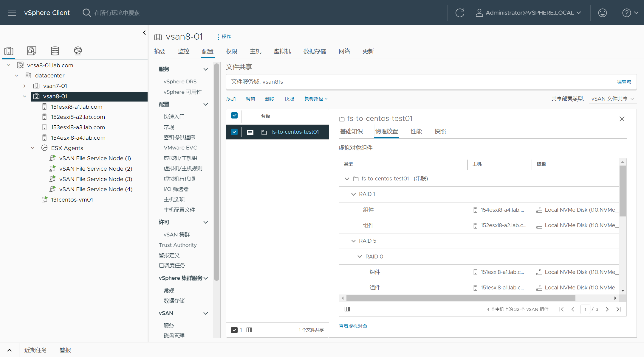Click the details icon for fs-to-centos-test01 row

(250, 132)
